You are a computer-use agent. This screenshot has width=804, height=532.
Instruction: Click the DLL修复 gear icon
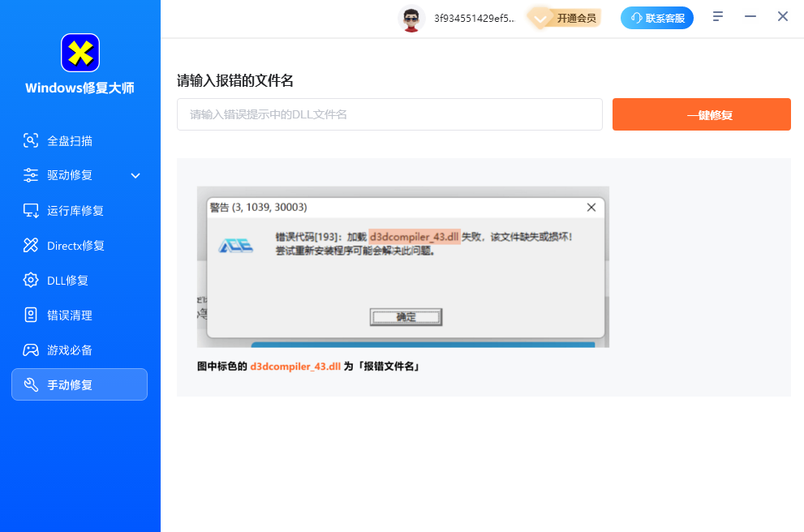pos(31,280)
